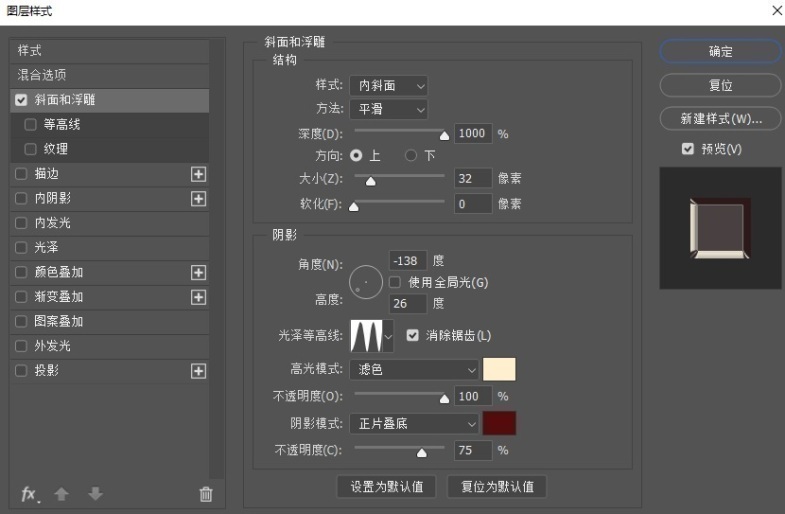Click the dark red shadow color swatch
This screenshot has width=785, height=514.
pos(499,423)
